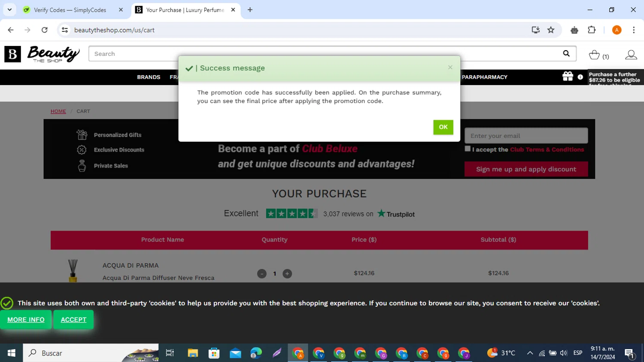
Task: Bookmark this page with the star icon
Action: tap(551, 30)
